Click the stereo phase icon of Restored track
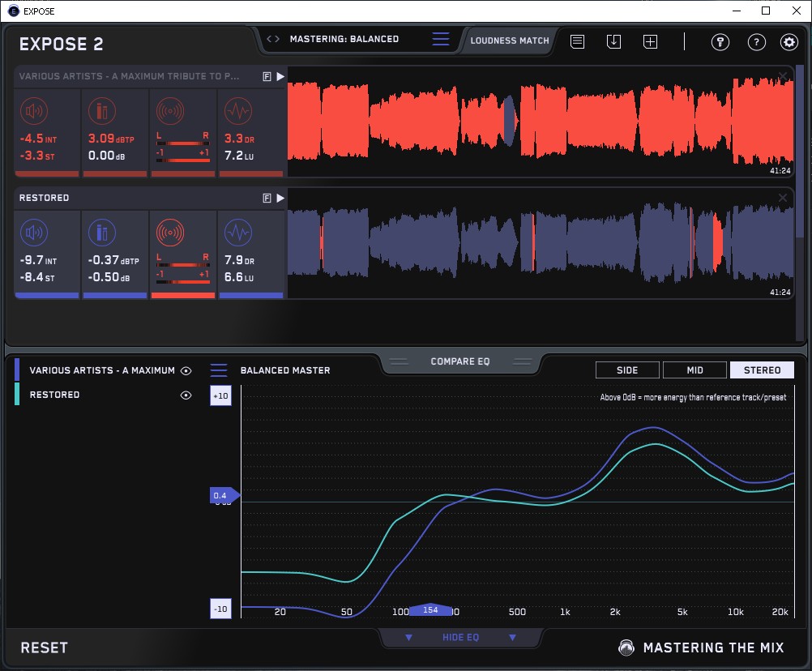This screenshot has width=812, height=671. tap(169, 233)
